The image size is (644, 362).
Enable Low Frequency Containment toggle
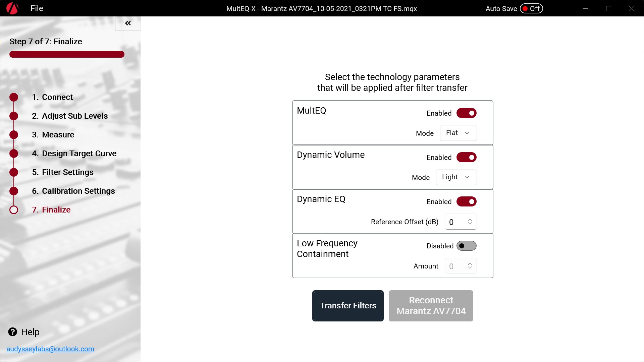466,246
